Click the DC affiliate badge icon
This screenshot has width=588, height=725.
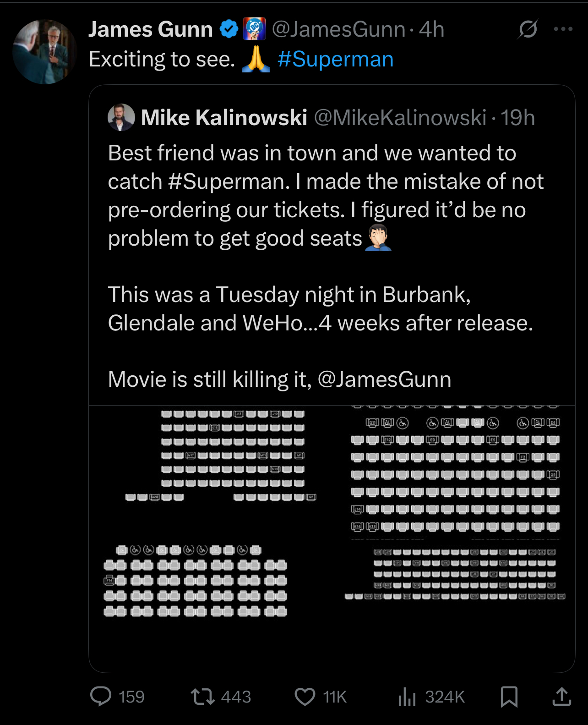[x=254, y=29]
